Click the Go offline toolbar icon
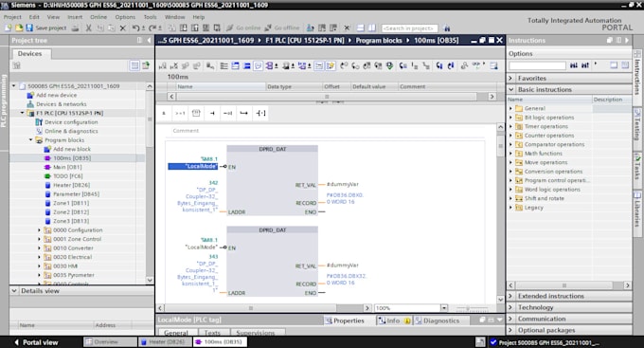This screenshot has height=348, width=644. (268, 27)
